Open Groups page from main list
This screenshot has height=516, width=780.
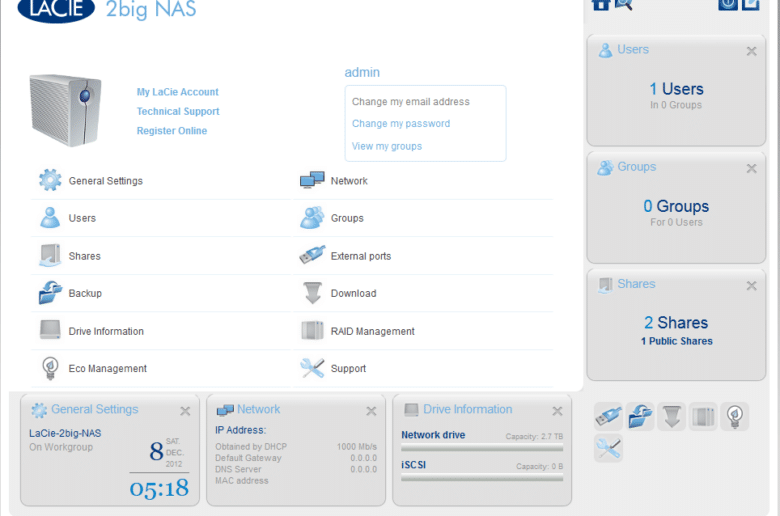coord(423,218)
